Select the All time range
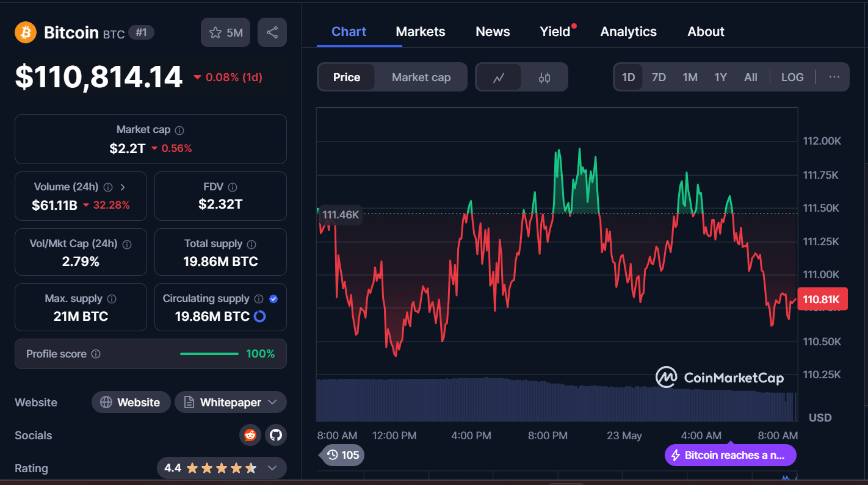 coord(751,77)
